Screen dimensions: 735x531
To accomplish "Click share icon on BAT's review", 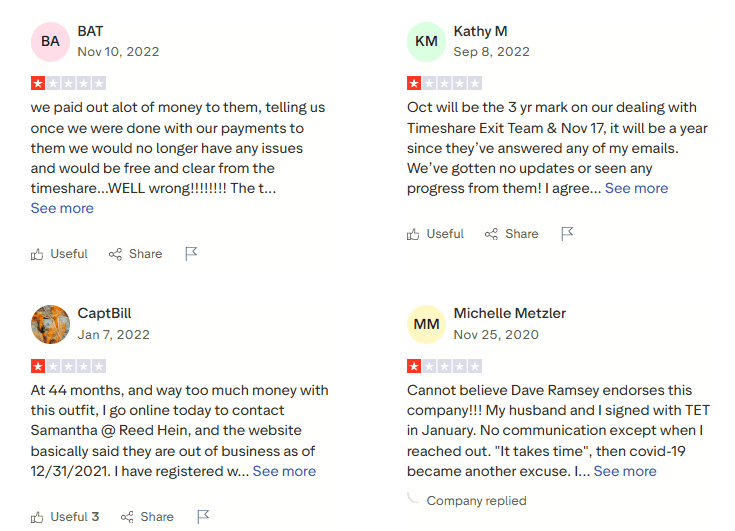I will (x=116, y=254).
